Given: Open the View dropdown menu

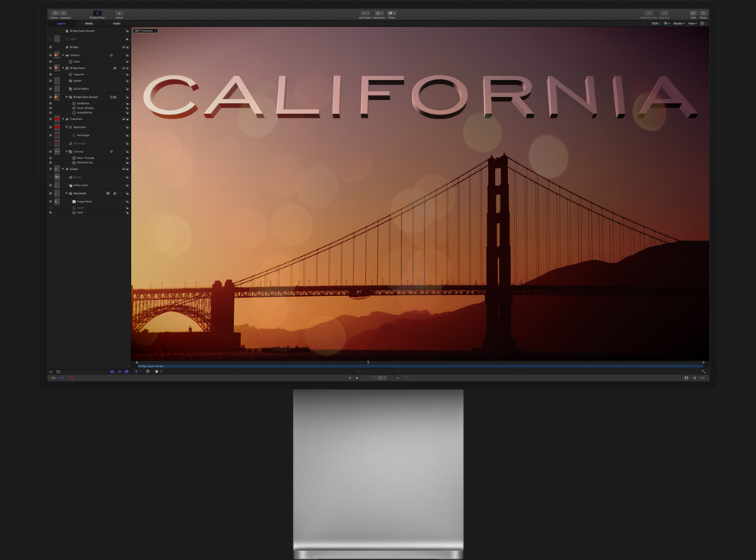Looking at the screenshot, I should (692, 23).
